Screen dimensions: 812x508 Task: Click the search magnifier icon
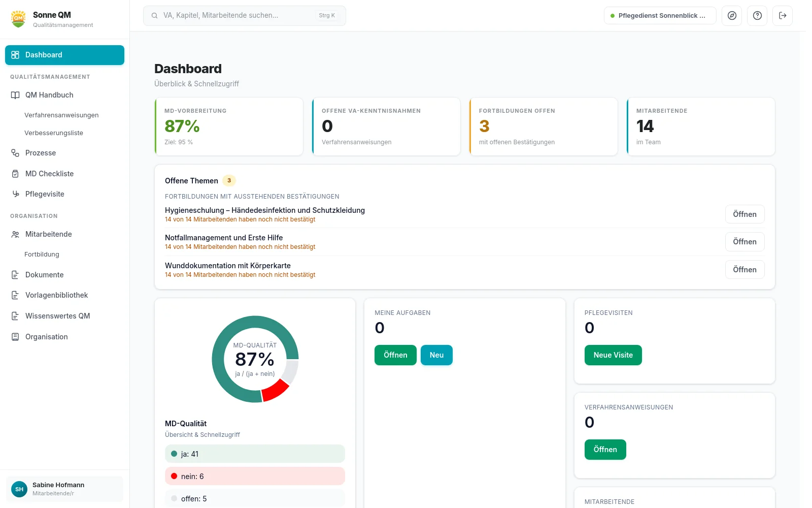click(154, 16)
